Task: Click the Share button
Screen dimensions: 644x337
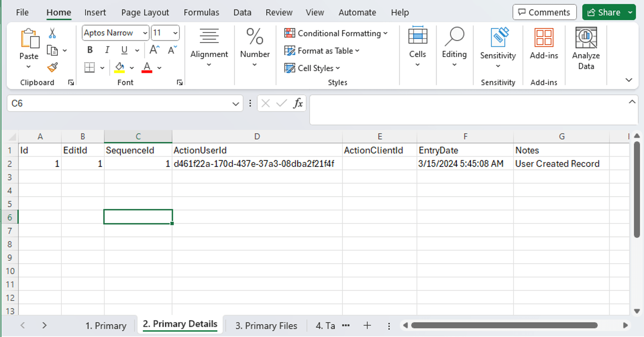Action: click(606, 12)
